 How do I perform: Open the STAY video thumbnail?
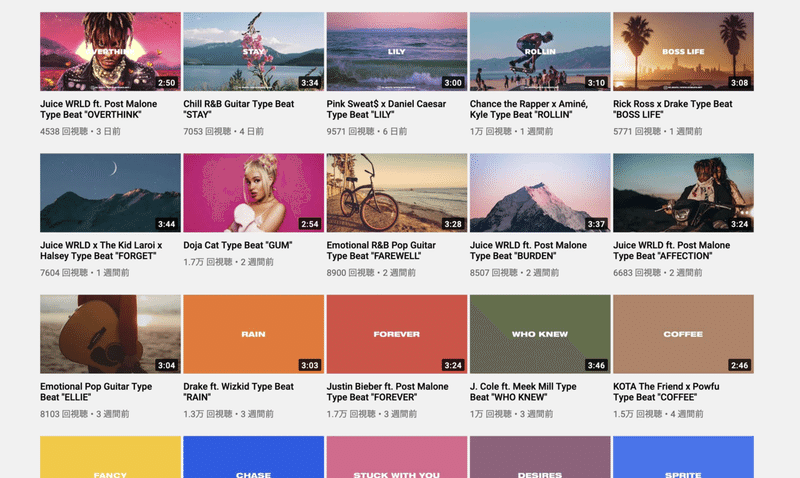(254, 52)
